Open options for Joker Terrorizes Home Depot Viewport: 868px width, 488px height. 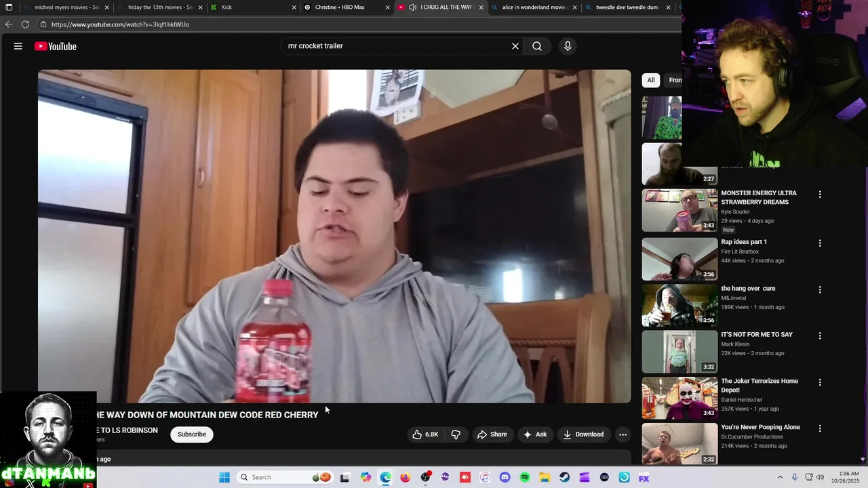(x=820, y=382)
